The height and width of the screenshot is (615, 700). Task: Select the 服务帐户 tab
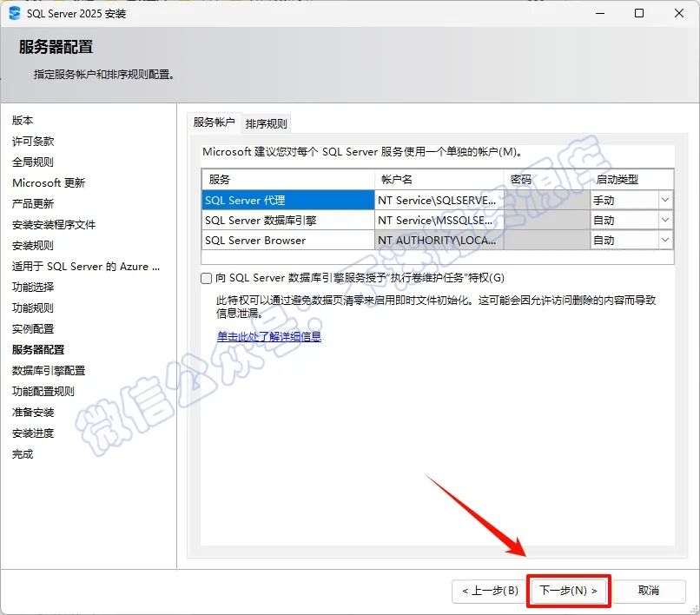(x=214, y=122)
